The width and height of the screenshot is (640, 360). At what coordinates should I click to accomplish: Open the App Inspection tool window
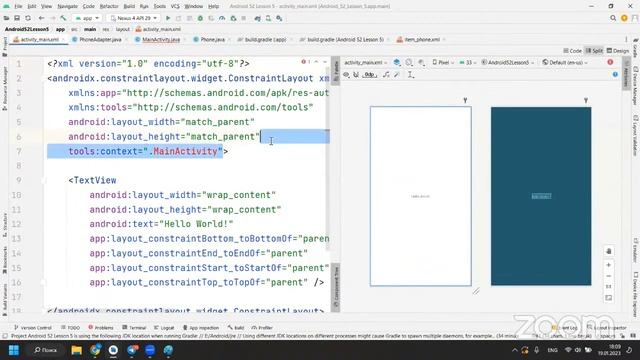pyautogui.click(x=201, y=328)
